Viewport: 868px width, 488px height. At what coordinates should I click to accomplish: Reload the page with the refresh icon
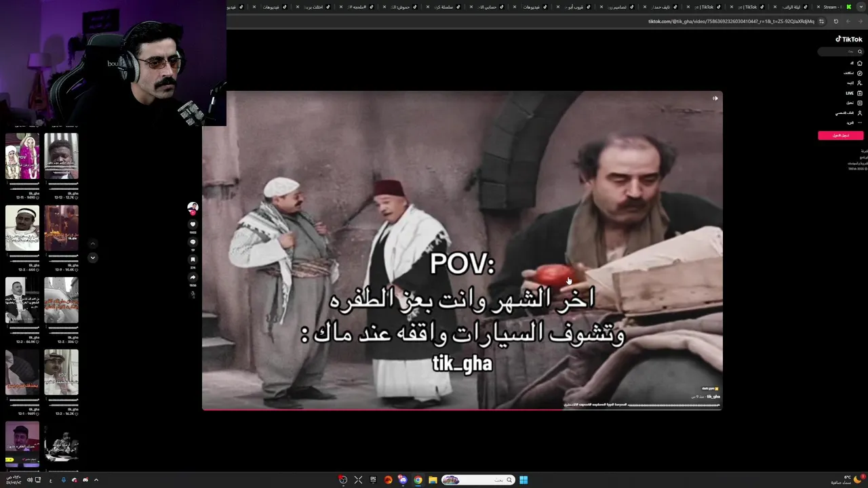click(836, 21)
